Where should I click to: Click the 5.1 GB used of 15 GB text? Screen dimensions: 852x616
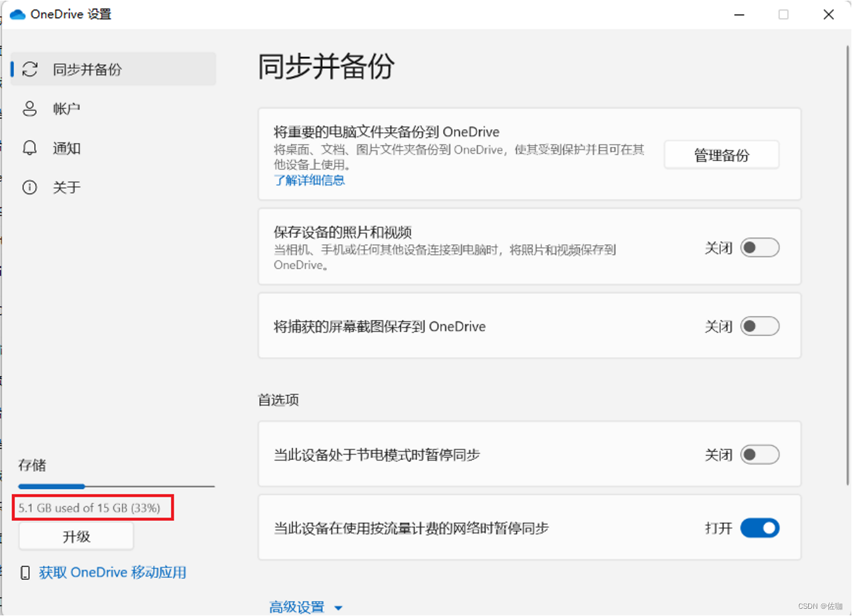tap(89, 508)
